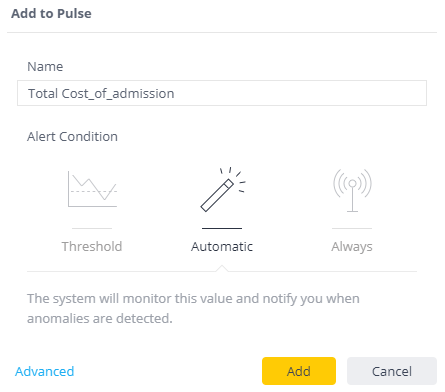Click the Always alert condition label
Image resolution: width=445 pixels, height=392 pixels.
click(352, 247)
